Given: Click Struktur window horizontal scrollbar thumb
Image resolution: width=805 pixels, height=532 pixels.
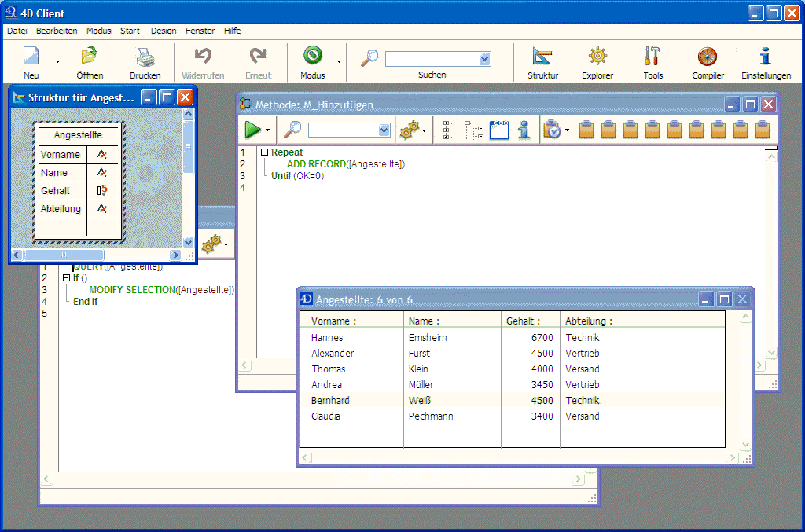Looking at the screenshot, I should click(x=64, y=255).
